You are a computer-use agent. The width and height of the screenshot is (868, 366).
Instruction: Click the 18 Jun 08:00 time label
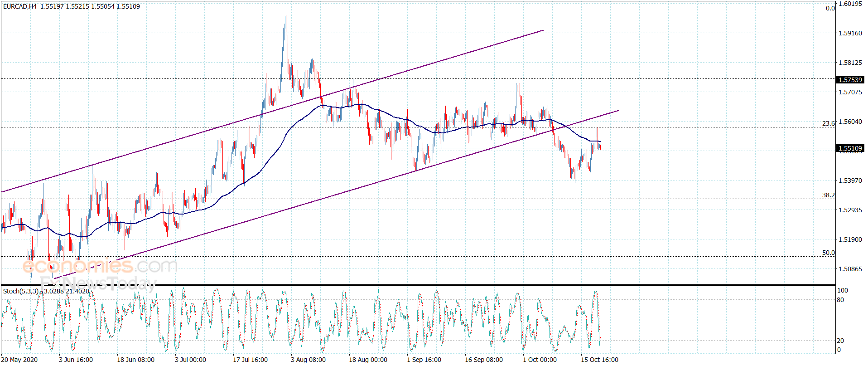(135, 360)
